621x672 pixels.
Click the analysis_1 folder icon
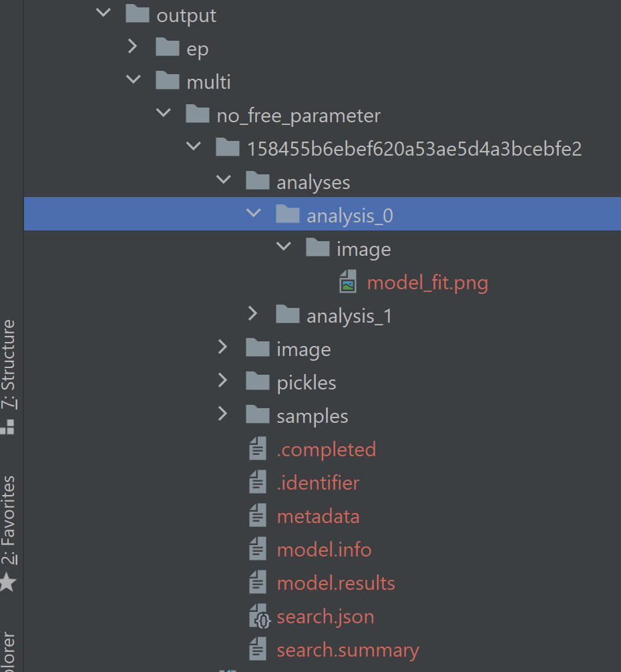pos(287,314)
